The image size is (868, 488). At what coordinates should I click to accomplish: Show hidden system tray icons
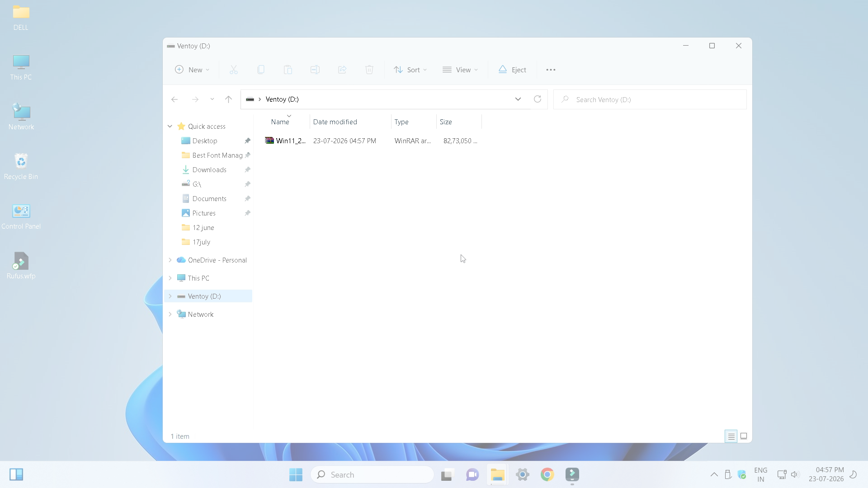(x=714, y=475)
